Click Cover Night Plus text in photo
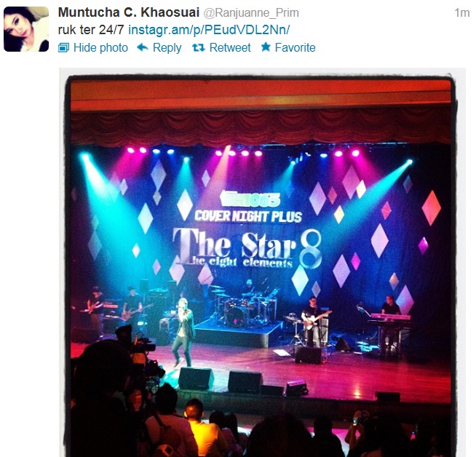This screenshot has height=457, width=476. coord(248,216)
